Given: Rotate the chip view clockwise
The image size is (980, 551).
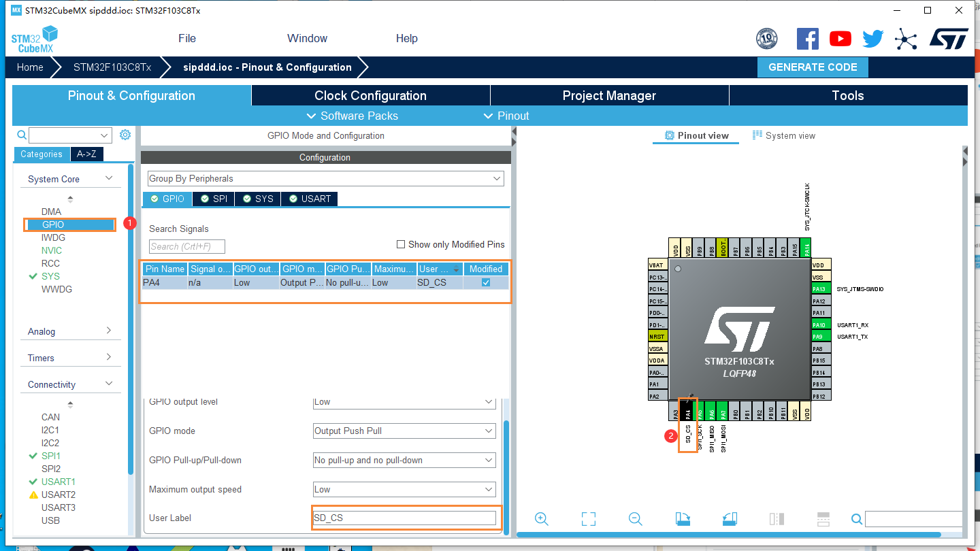Looking at the screenshot, I should point(683,518).
